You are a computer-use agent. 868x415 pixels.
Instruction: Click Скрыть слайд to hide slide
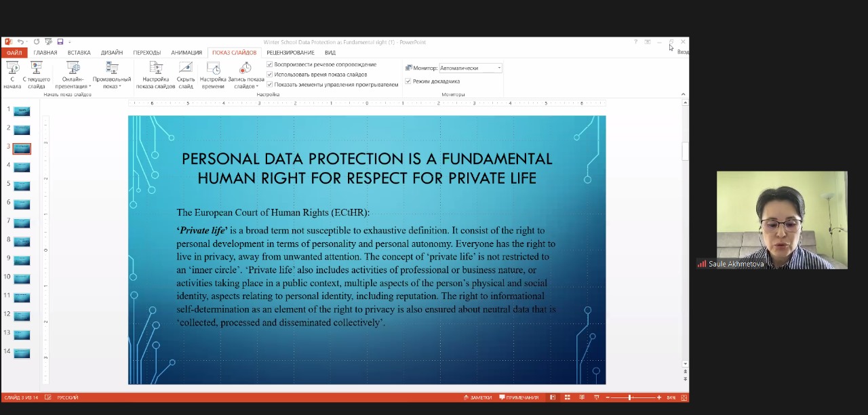[186, 75]
